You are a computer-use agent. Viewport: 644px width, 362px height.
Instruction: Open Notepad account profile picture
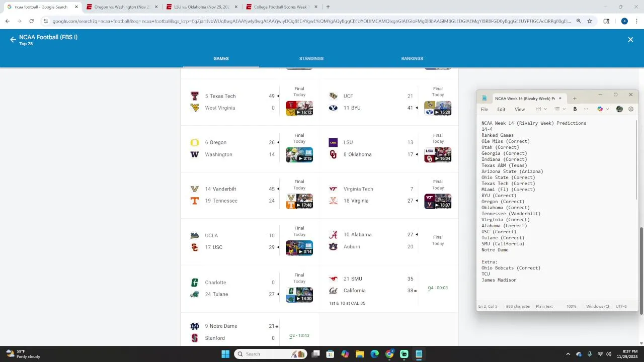(x=619, y=109)
